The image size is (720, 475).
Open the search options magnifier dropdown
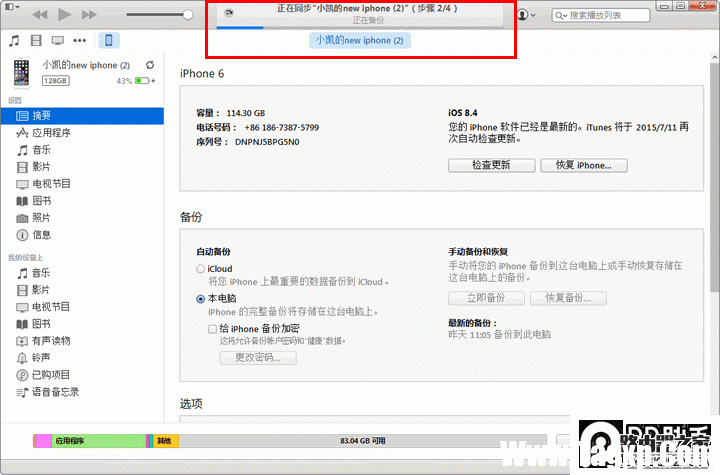[x=561, y=16]
